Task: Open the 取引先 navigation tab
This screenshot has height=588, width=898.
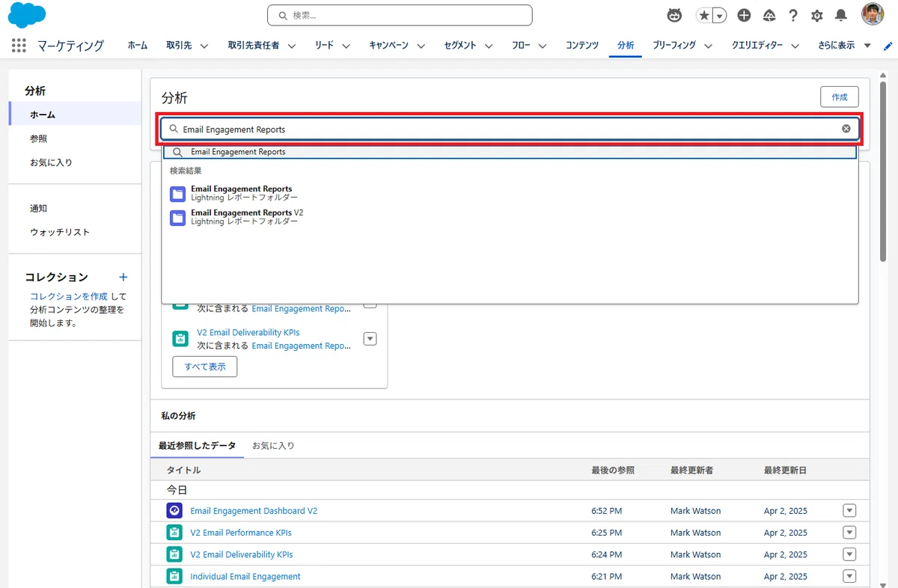Action: click(179, 46)
